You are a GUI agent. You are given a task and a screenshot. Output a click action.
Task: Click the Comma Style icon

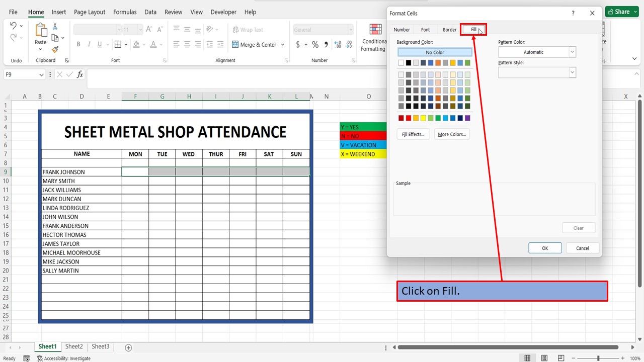(327, 45)
